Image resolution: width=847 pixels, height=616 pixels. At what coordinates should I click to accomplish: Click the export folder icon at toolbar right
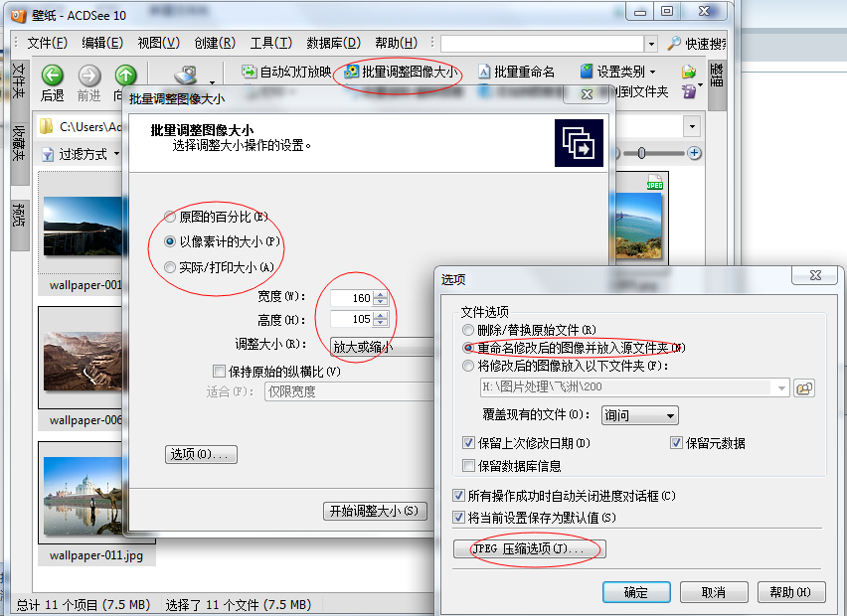(688, 72)
